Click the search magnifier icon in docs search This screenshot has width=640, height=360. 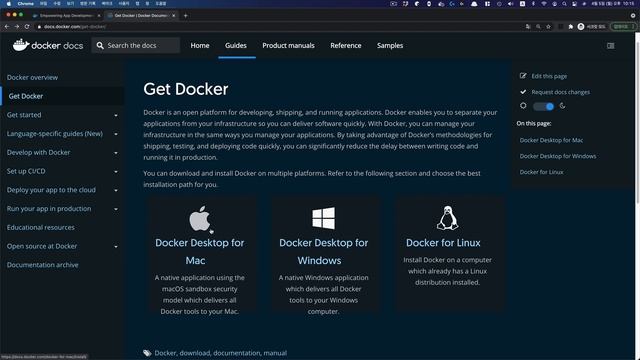(100, 45)
